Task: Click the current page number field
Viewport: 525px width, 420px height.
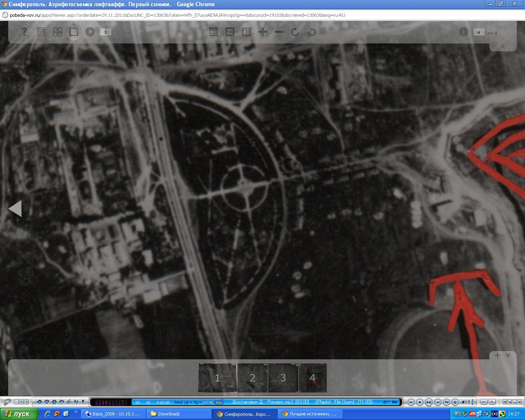Action: click(479, 32)
